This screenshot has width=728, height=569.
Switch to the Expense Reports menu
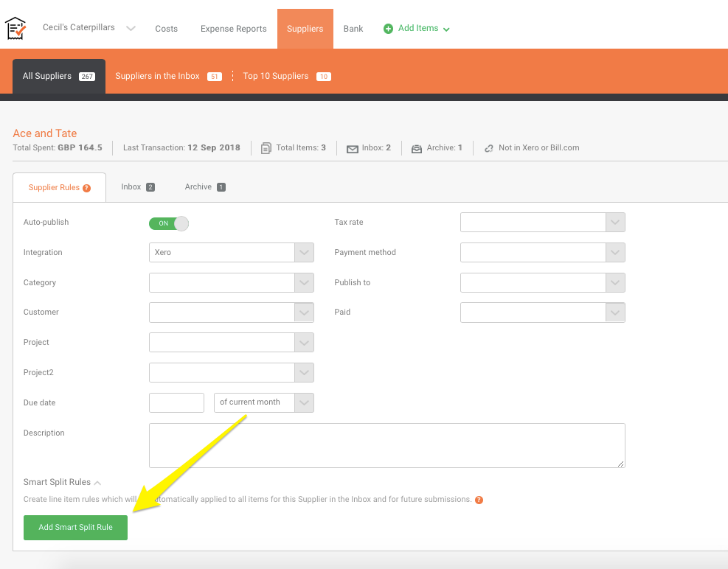(x=233, y=29)
